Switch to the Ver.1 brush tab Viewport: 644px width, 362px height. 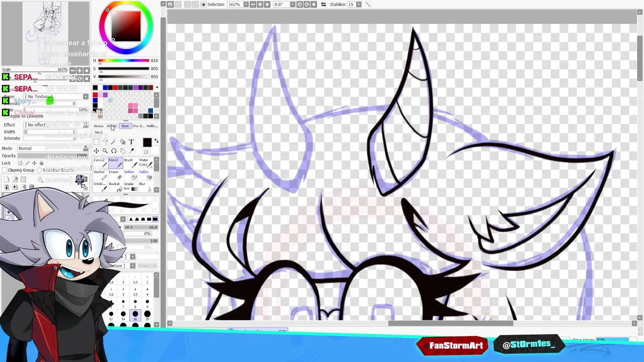(x=99, y=132)
